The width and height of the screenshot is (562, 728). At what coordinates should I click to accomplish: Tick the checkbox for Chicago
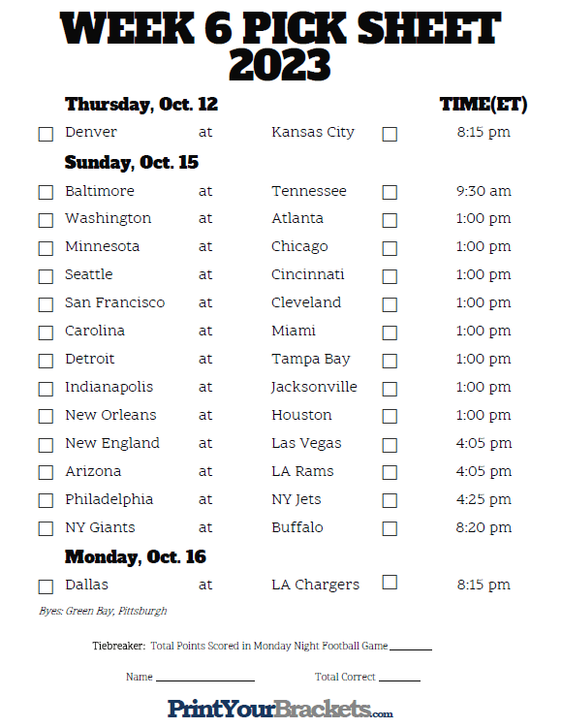(390, 248)
